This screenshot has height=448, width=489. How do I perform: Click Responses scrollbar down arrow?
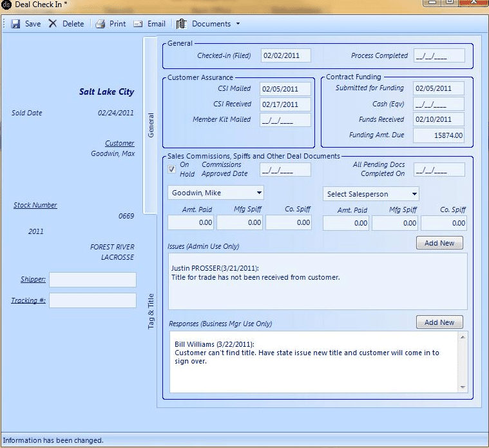[x=463, y=387]
